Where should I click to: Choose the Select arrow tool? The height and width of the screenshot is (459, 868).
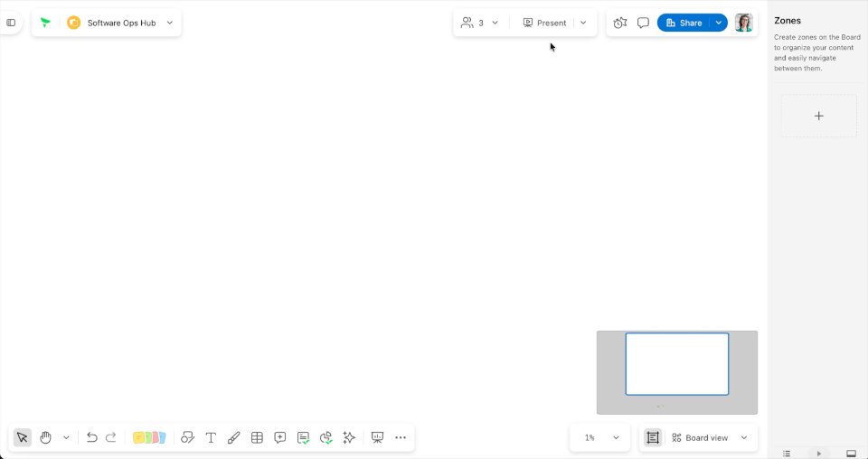point(22,437)
